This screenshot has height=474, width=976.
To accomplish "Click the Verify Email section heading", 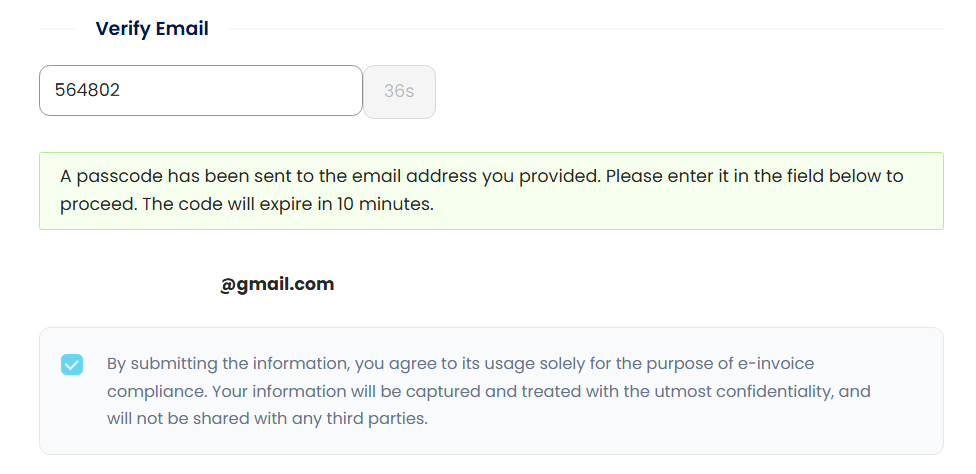I will [x=152, y=29].
